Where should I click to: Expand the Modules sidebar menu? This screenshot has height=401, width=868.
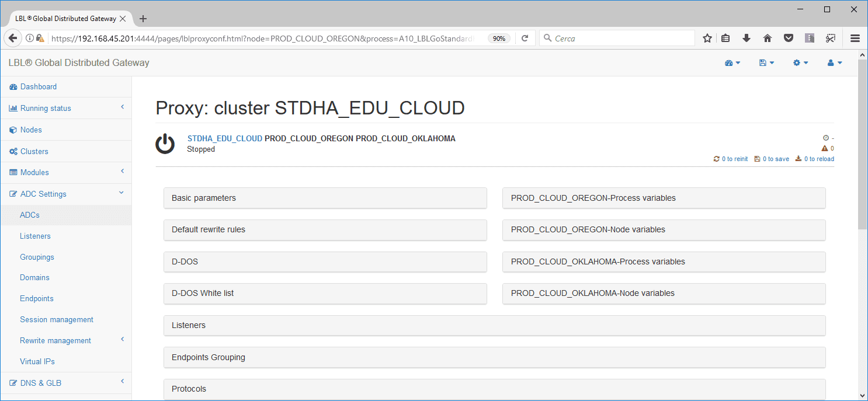pyautogui.click(x=65, y=172)
